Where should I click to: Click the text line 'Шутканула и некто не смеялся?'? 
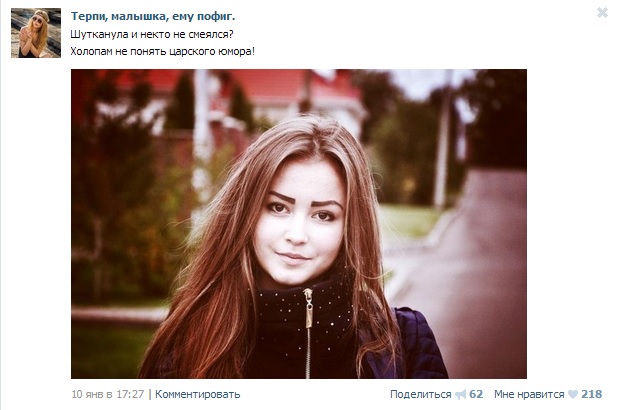[152, 34]
